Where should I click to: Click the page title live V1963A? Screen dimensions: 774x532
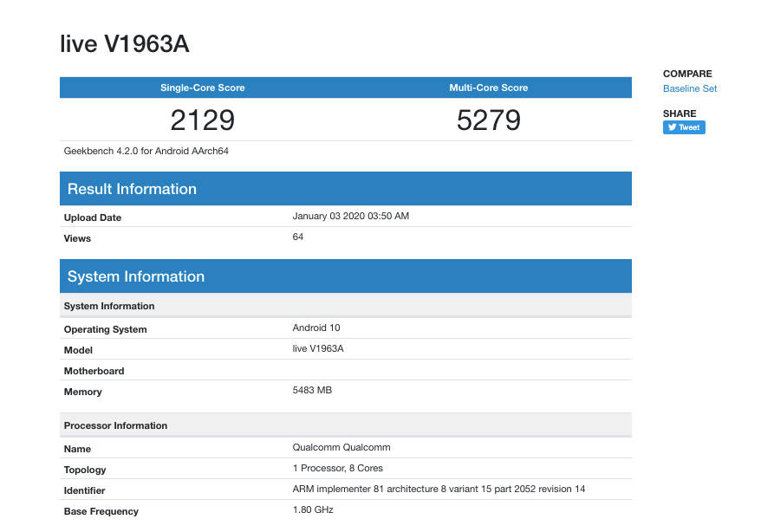(124, 43)
